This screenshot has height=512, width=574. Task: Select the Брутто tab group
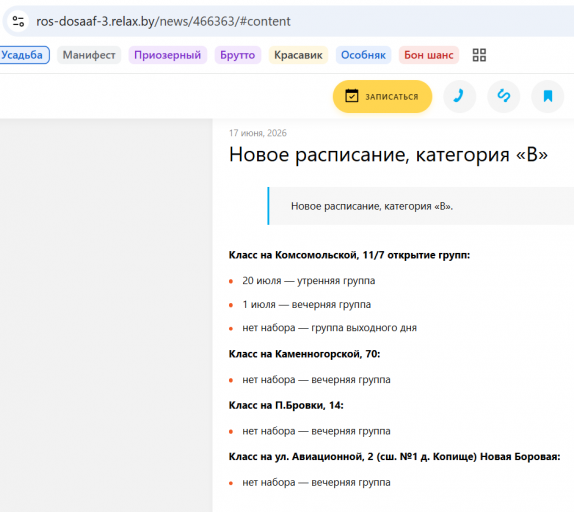pyautogui.click(x=238, y=55)
